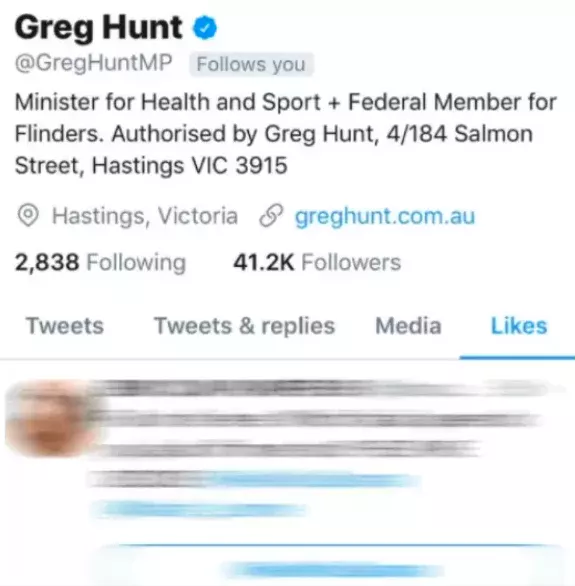This screenshot has height=586, width=575.
Task: Open the greghunt.com.au website link
Action: point(385,216)
